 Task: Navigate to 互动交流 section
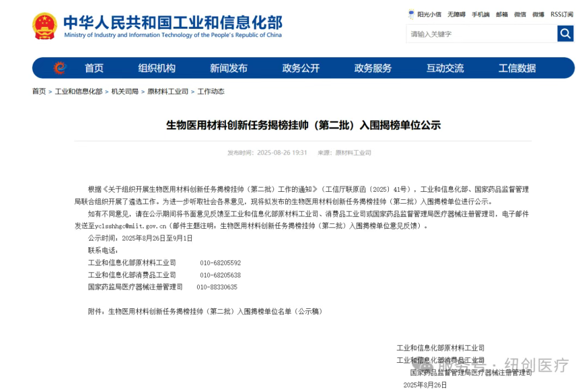coord(445,68)
